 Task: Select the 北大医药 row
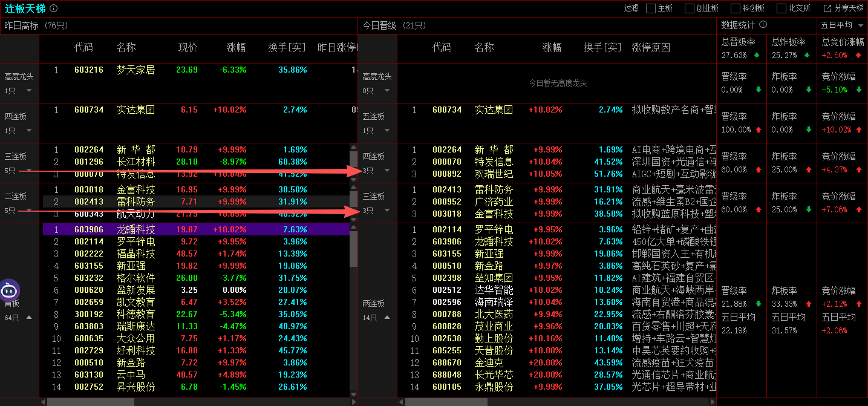[557, 315]
